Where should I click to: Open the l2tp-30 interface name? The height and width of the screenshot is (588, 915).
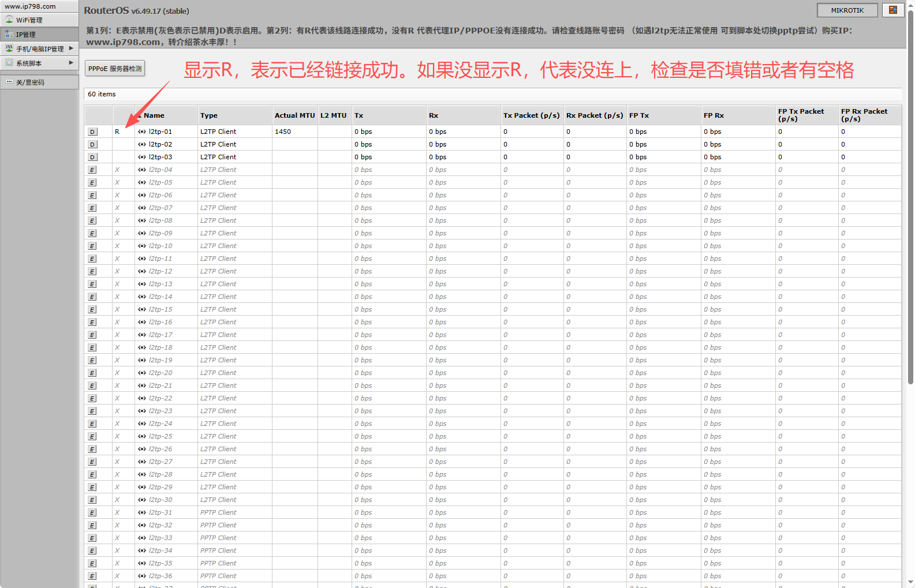click(x=160, y=500)
